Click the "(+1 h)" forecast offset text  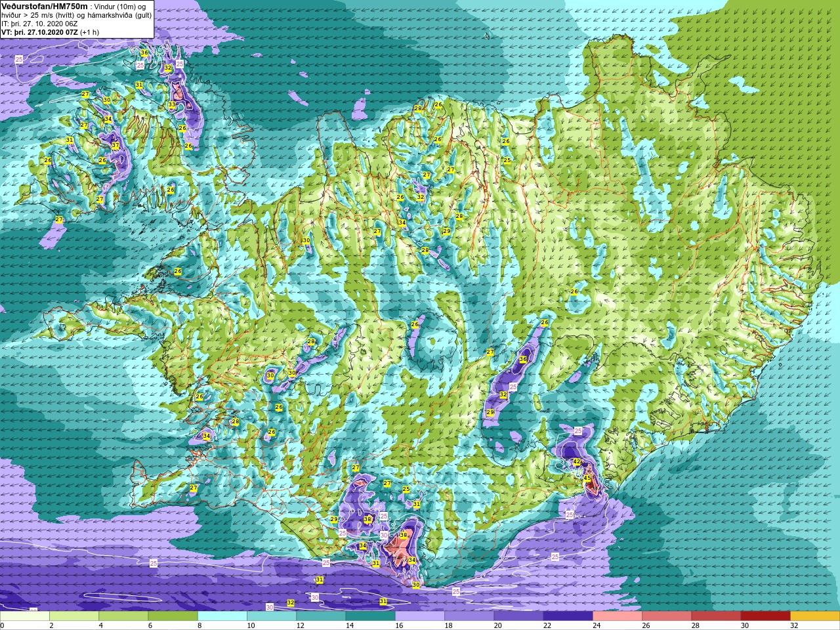coord(90,32)
